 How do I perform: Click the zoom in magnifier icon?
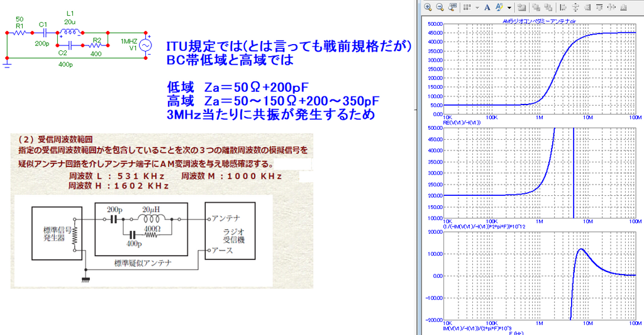(x=428, y=7)
